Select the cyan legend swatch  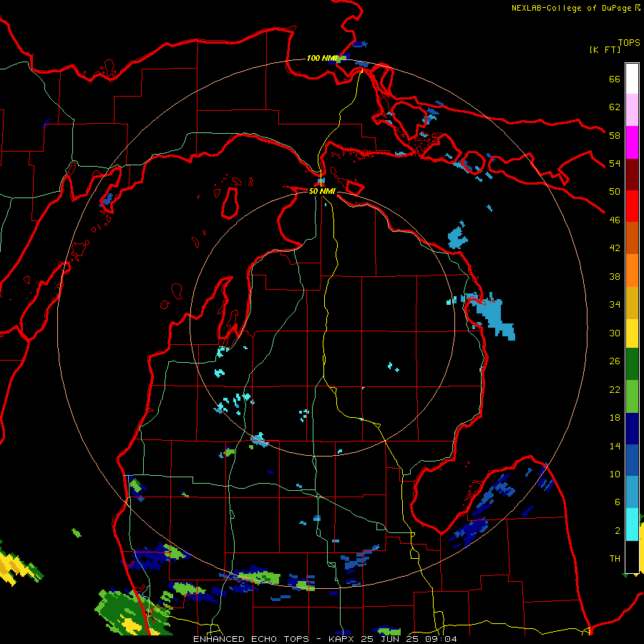tap(632, 525)
